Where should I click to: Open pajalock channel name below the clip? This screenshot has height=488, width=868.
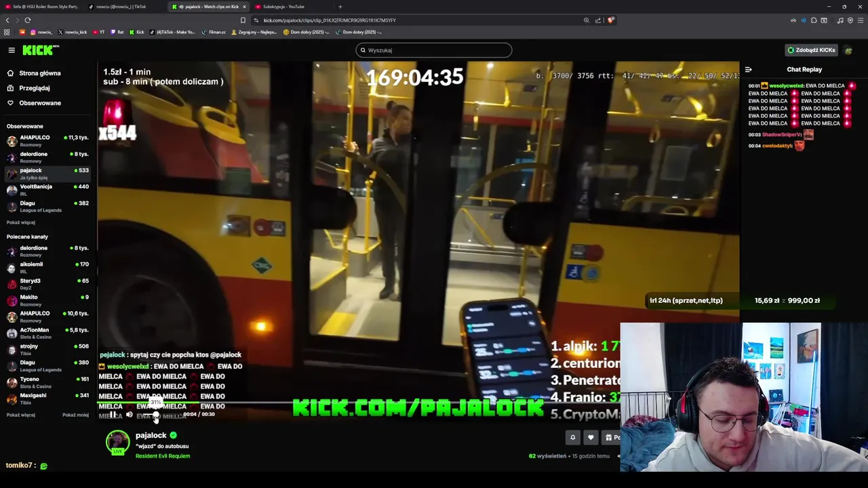(151, 435)
